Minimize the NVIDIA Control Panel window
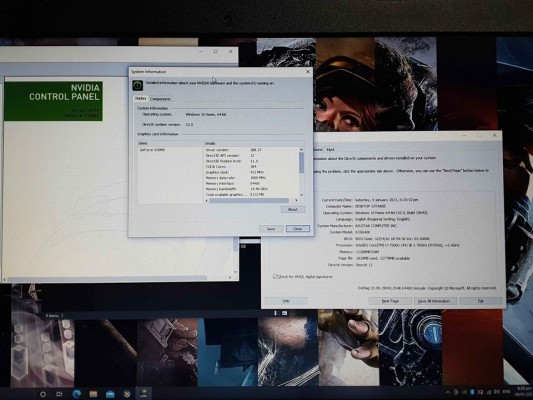533x400 pixels. (201, 51)
